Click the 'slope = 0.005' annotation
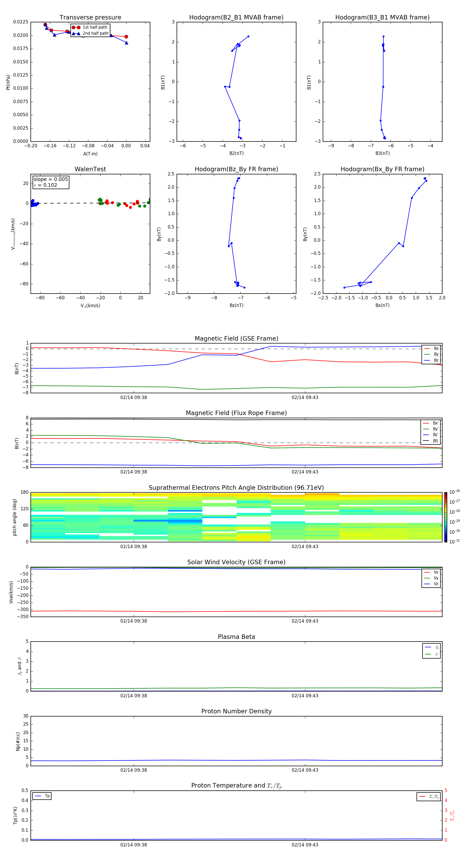 (x=51, y=179)
